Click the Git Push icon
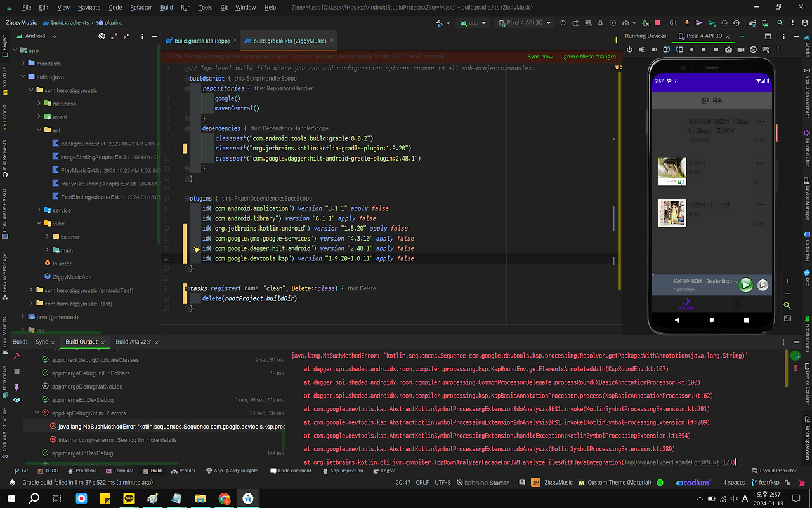Viewport: 812px width, 508px height. 711,23
